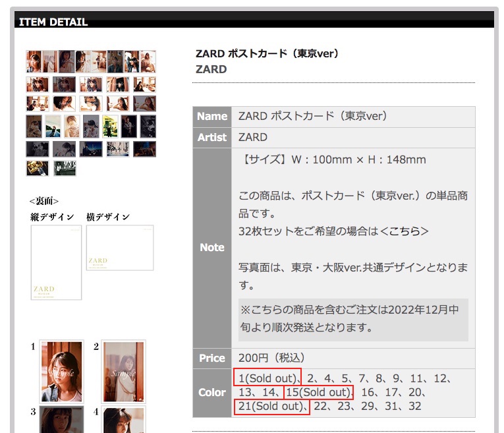The width and height of the screenshot is (504, 433).
Task: Click the sentence starting この商品は、ポストカード
Action: [353, 204]
